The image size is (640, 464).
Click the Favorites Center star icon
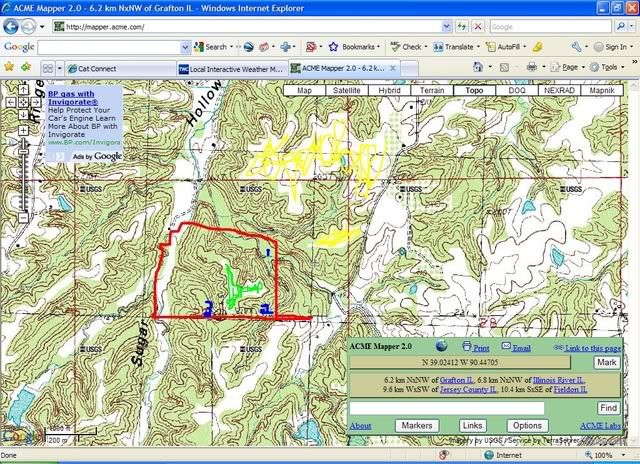(x=9, y=67)
